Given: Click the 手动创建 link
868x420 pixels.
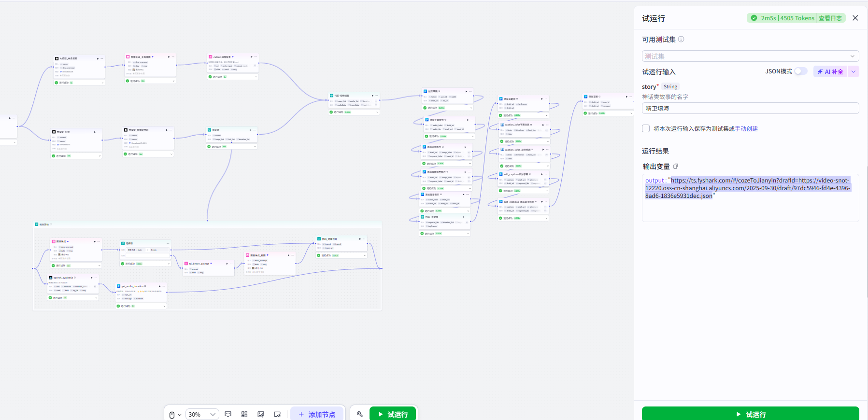Looking at the screenshot, I should click(x=746, y=129).
